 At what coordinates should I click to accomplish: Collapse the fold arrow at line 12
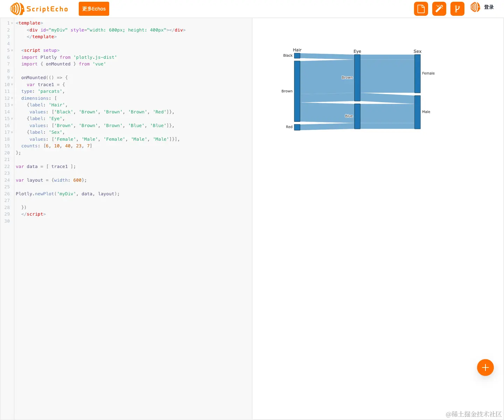pos(12,98)
